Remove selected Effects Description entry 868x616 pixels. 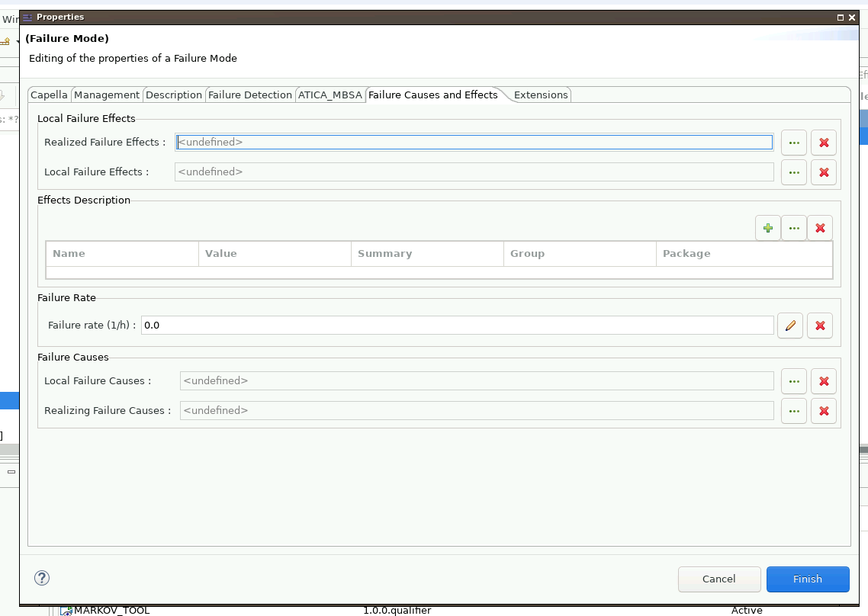click(820, 228)
